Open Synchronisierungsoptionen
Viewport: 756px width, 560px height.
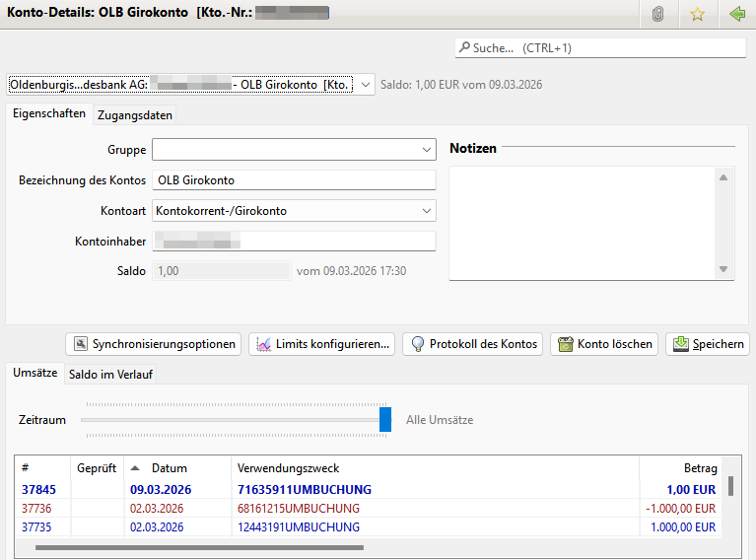click(x=154, y=344)
